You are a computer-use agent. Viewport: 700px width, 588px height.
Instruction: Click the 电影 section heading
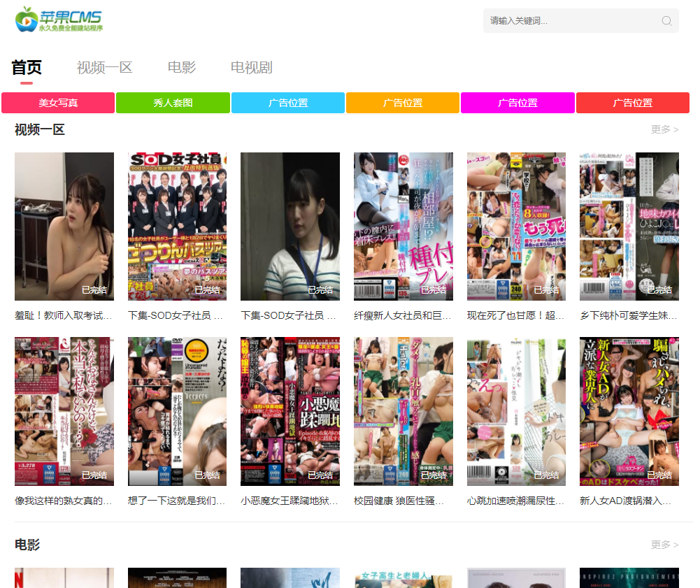click(27, 545)
